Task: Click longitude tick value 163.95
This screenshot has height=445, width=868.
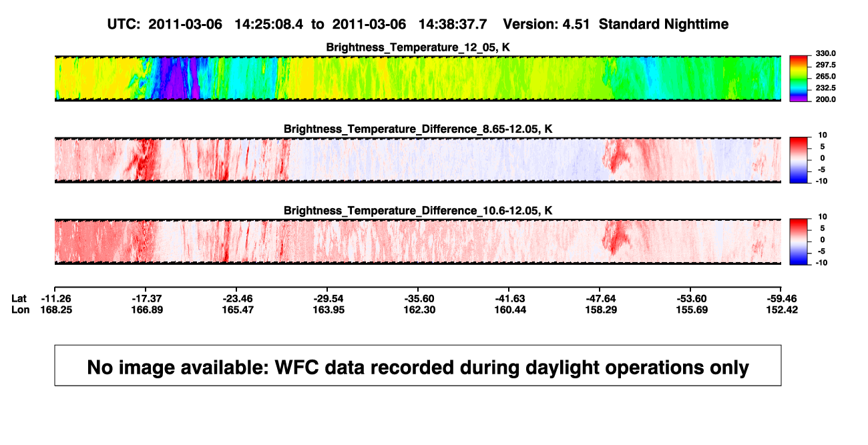Action: click(x=329, y=310)
